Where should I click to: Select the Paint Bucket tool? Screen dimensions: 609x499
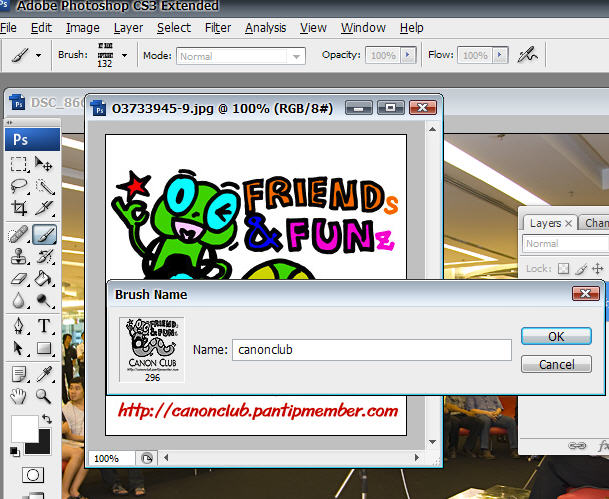44,278
